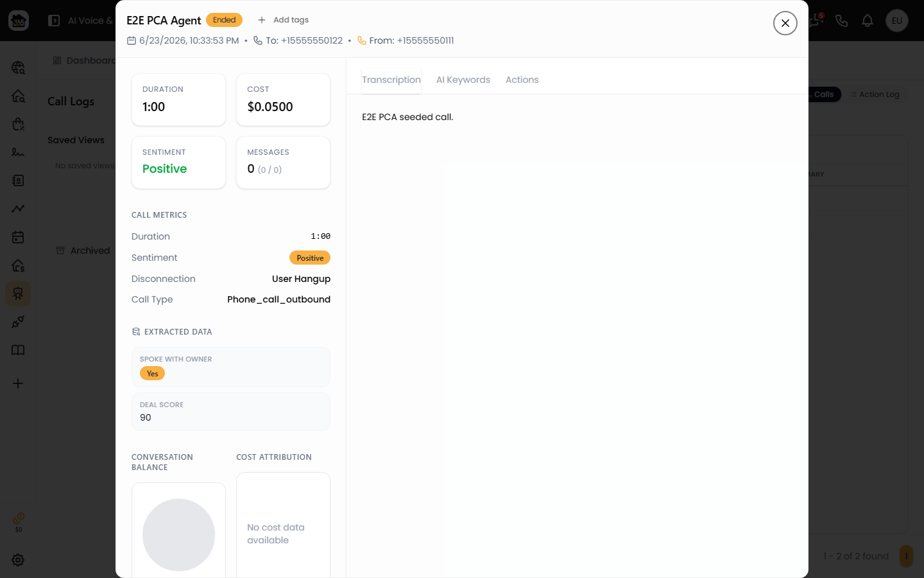Open the EU user avatar menu
This screenshot has width=924, height=578.
(897, 21)
